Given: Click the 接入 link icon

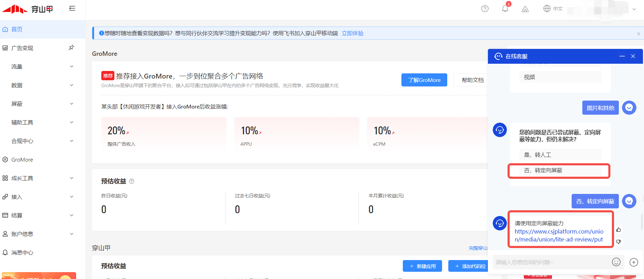Looking at the screenshot, I should [5, 197].
